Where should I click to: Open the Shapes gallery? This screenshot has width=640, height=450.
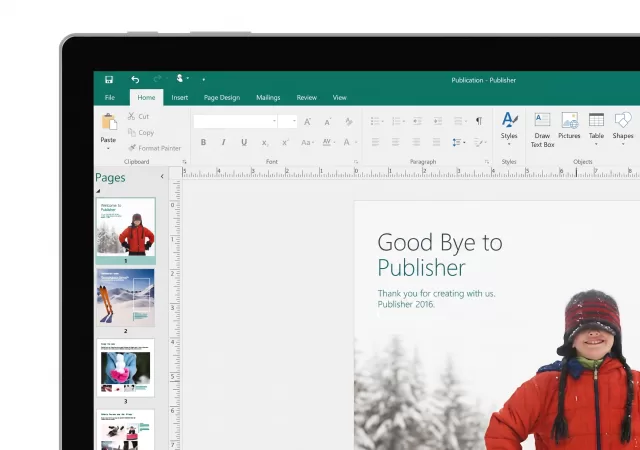623,129
